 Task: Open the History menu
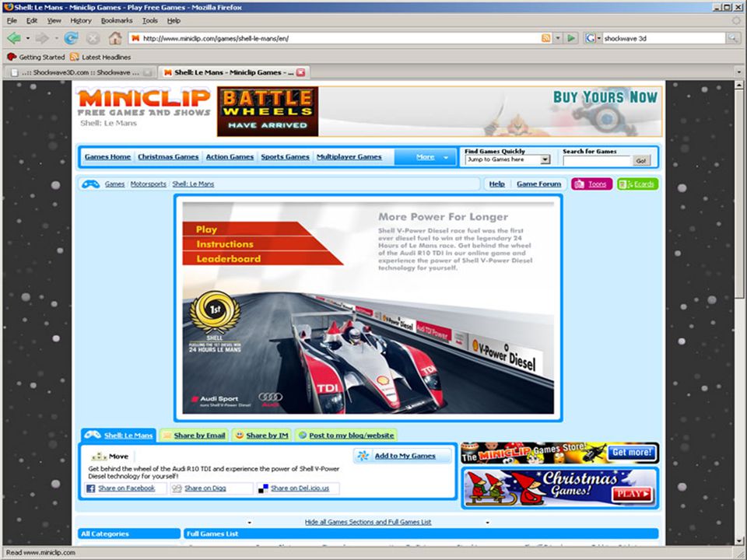coord(81,20)
